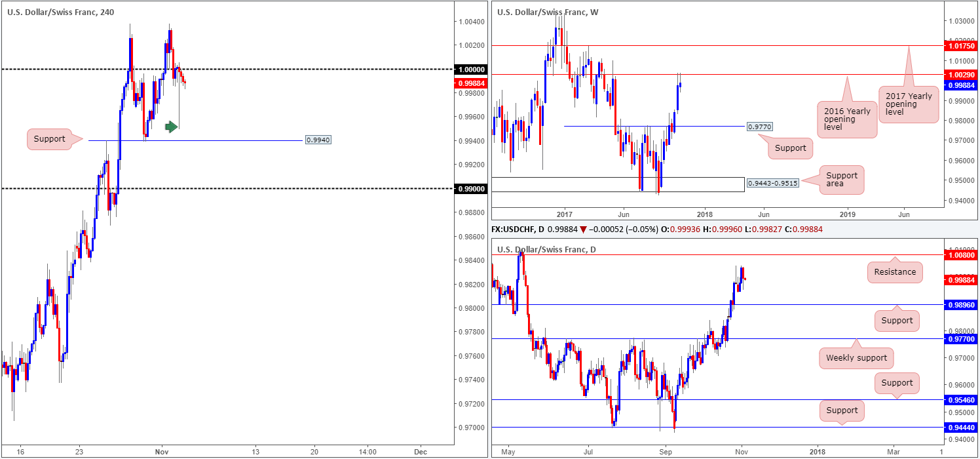Click the red 0.99884 price tag on the 240 chart
Screen dimensions: 980x459
[470, 83]
